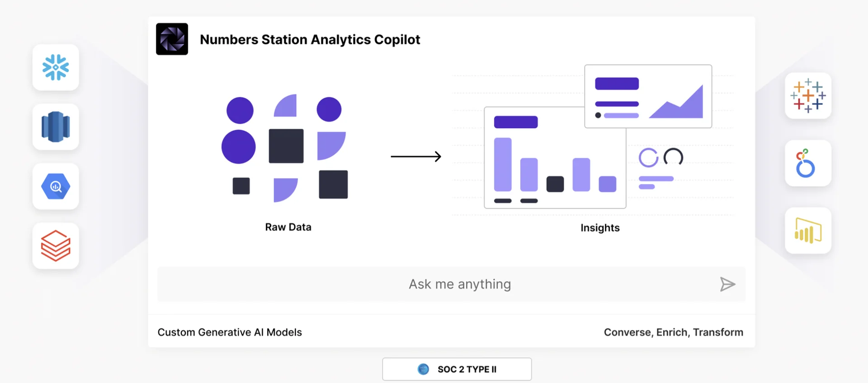The width and height of the screenshot is (868, 383).
Task: Select the Amazon Redshift icon
Action: pyautogui.click(x=56, y=127)
